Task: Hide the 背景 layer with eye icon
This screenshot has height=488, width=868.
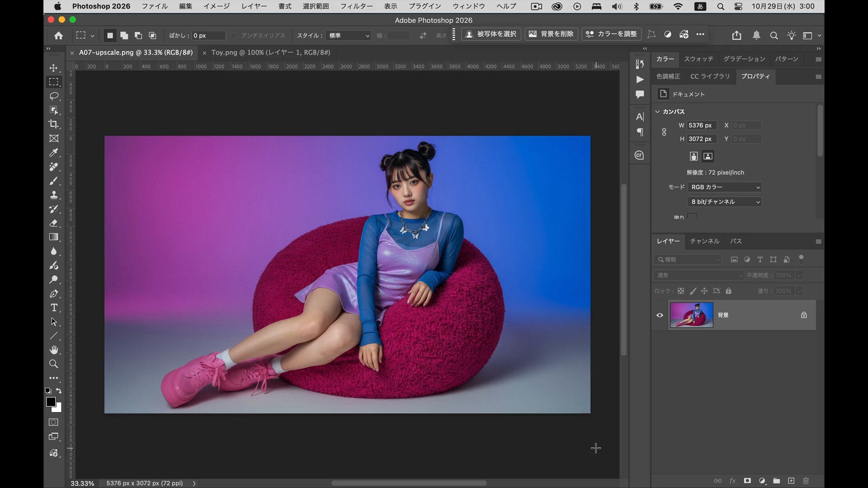Action: pyautogui.click(x=660, y=315)
